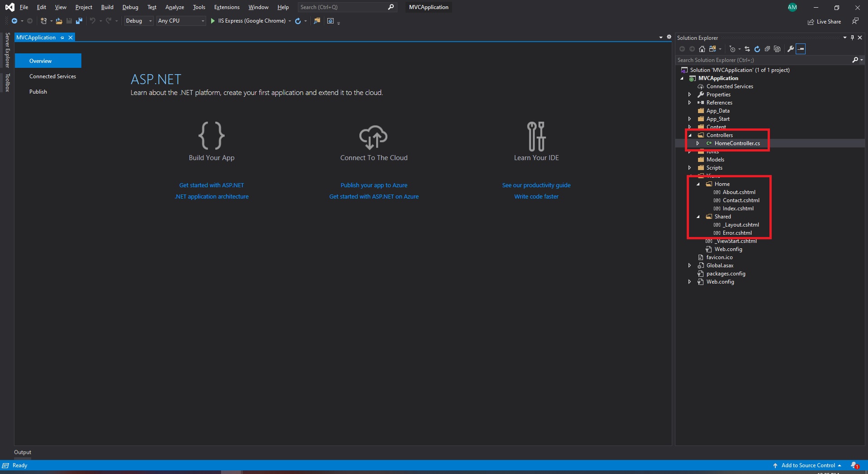Select the Overview side tab
The height and width of the screenshot is (474, 868).
pos(48,61)
